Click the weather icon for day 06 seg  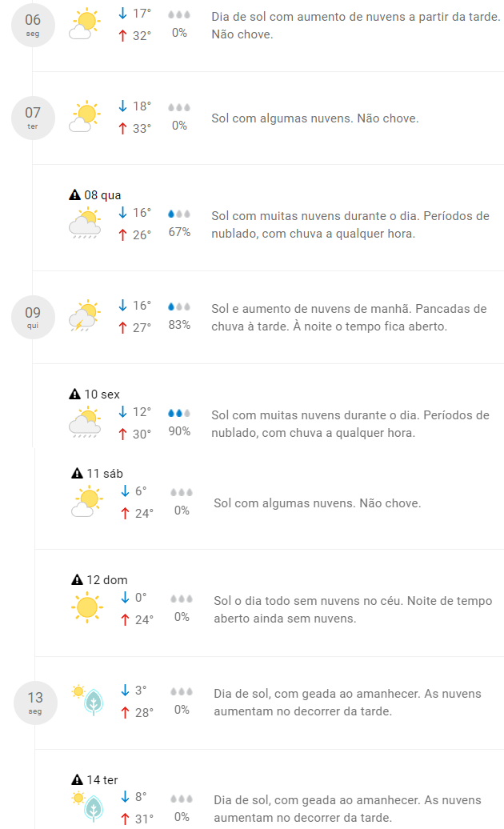(84, 24)
